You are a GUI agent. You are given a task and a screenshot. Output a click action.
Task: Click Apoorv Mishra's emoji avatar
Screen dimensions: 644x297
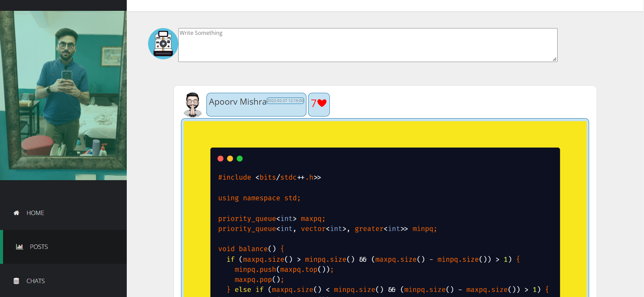point(193,105)
